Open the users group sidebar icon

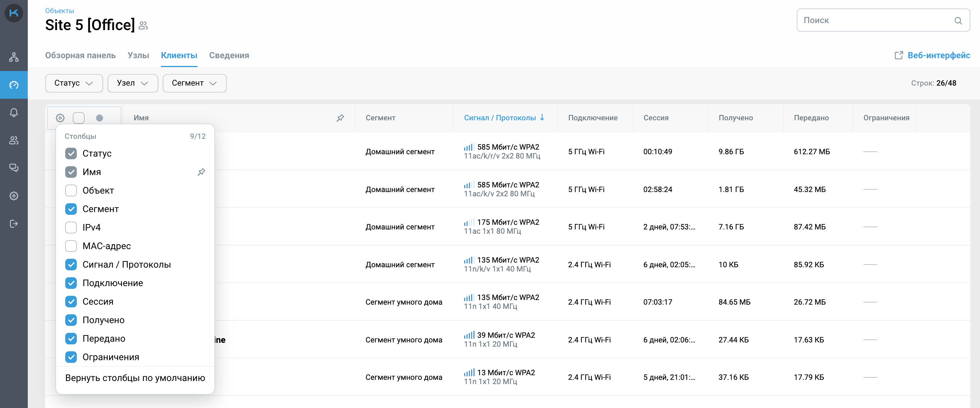pos(14,140)
